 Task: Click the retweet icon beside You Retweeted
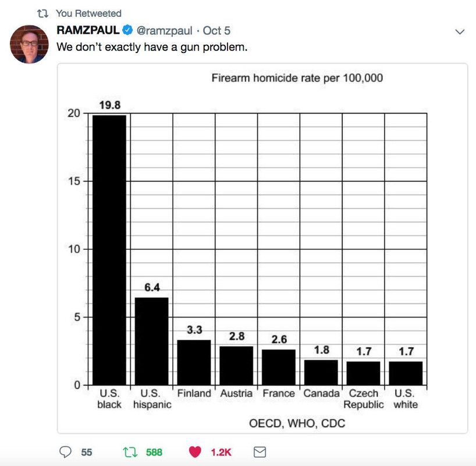(x=42, y=13)
